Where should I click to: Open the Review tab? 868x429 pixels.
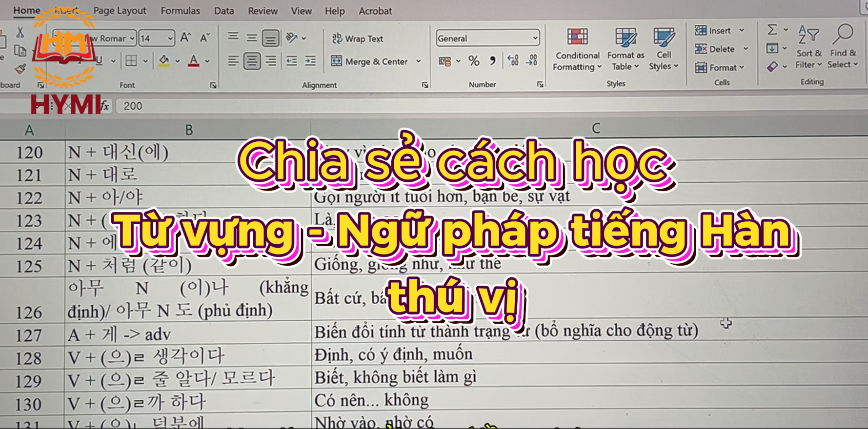point(262,11)
